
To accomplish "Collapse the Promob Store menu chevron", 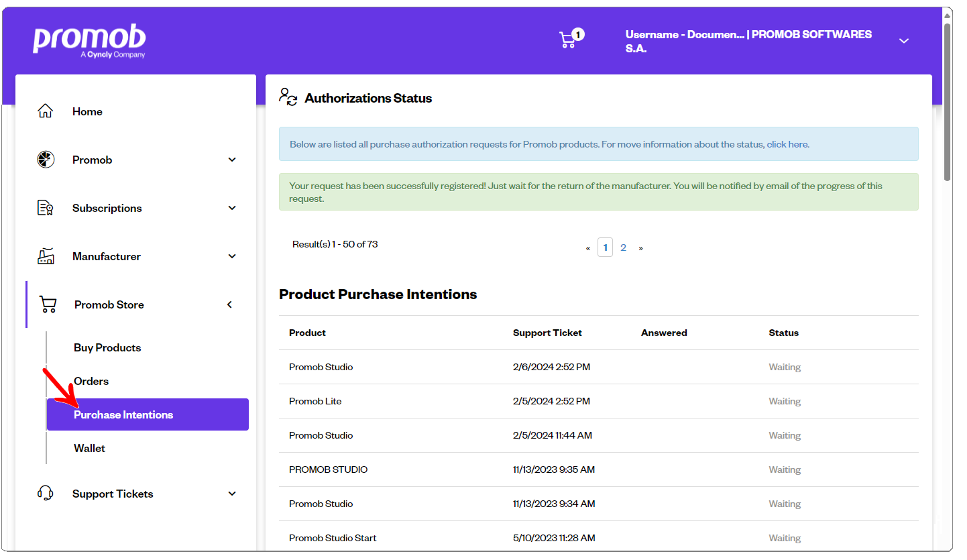I will click(x=229, y=304).
